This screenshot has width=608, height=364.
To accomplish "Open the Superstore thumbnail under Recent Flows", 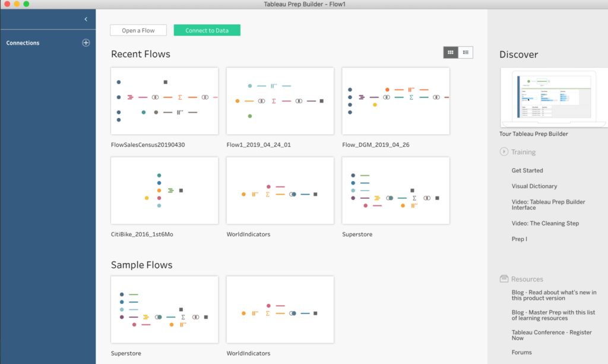I will coord(396,191).
